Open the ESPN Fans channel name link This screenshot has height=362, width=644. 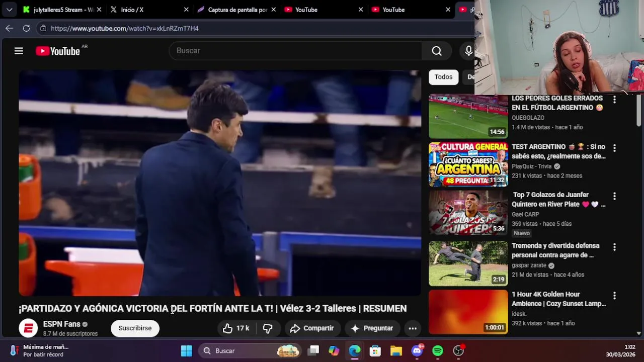[62, 324]
